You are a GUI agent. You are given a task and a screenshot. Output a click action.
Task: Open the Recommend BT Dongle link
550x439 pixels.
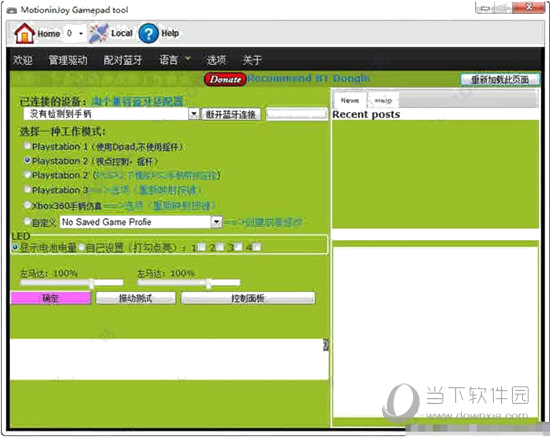[308, 78]
